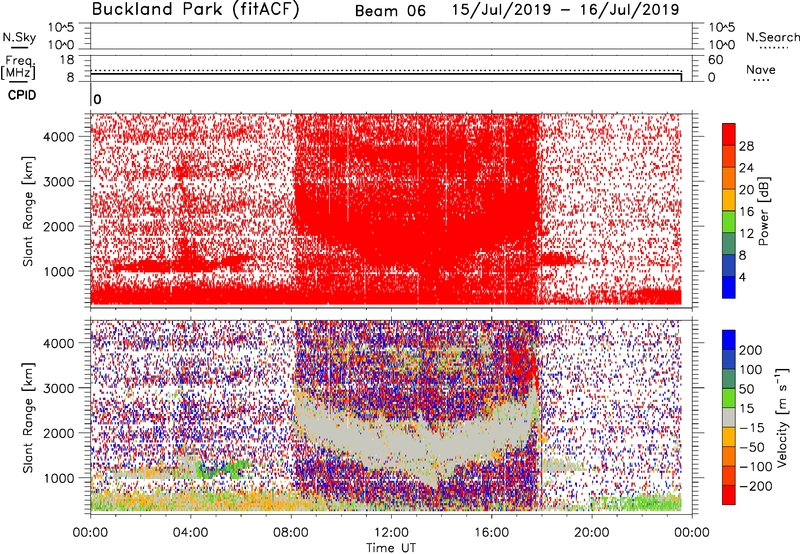
Task: Click the 'Nave' legend label
Action: click(x=761, y=70)
